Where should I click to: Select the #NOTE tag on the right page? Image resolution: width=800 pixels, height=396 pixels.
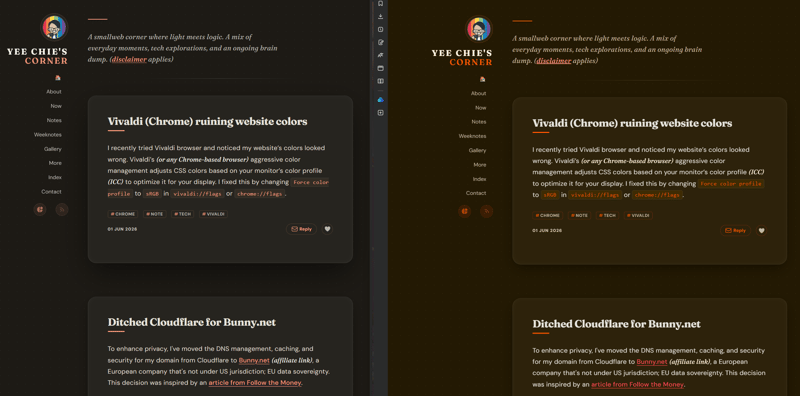tap(580, 216)
